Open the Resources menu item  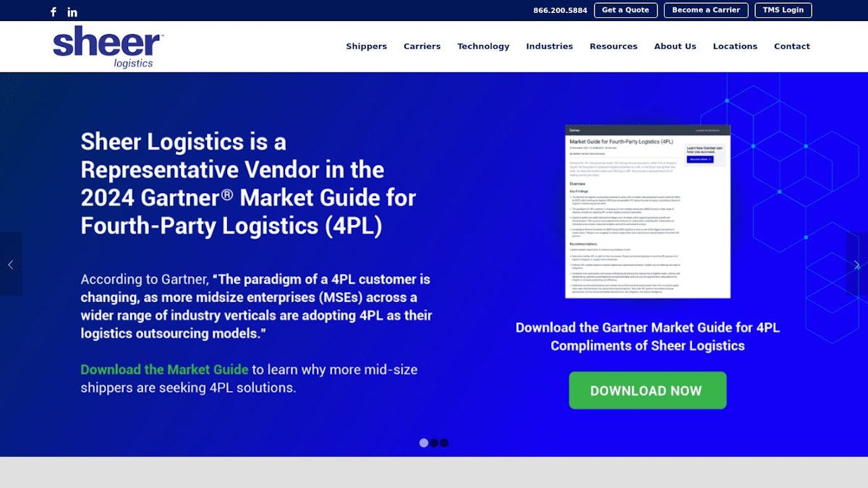point(613,46)
